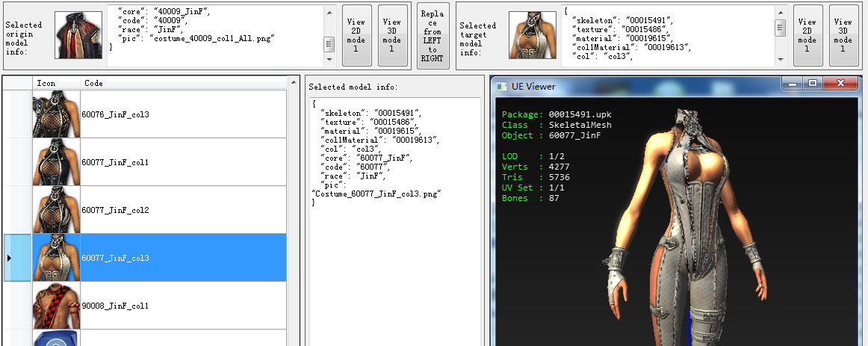This screenshot has width=868, height=346.
Task: Click the 60076_JinF_col3 row icon
Action: tap(57, 114)
